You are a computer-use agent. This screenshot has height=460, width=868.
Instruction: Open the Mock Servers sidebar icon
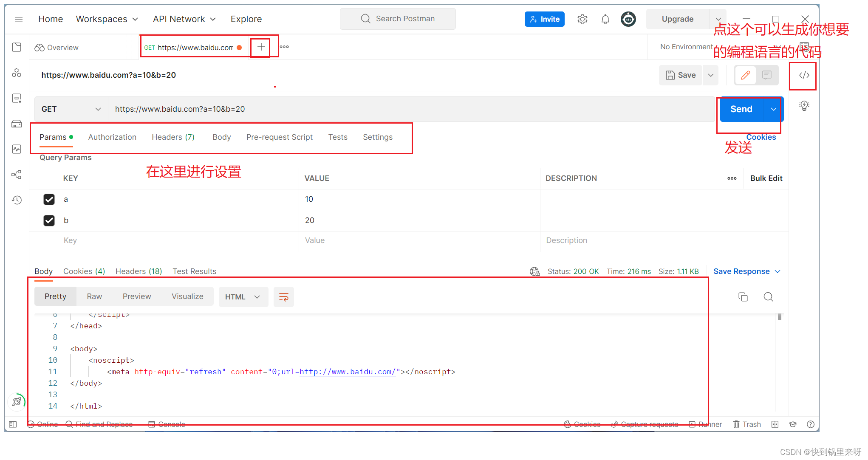coord(17,124)
